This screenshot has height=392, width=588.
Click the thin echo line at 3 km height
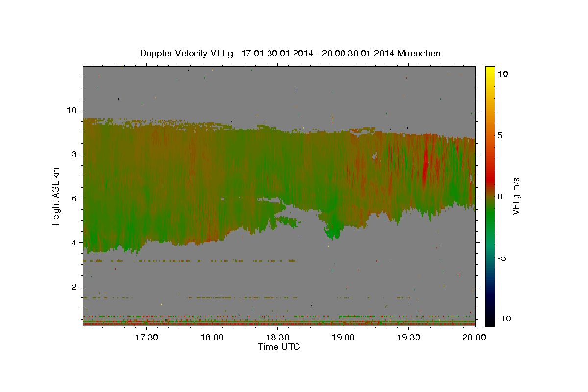(x=191, y=261)
